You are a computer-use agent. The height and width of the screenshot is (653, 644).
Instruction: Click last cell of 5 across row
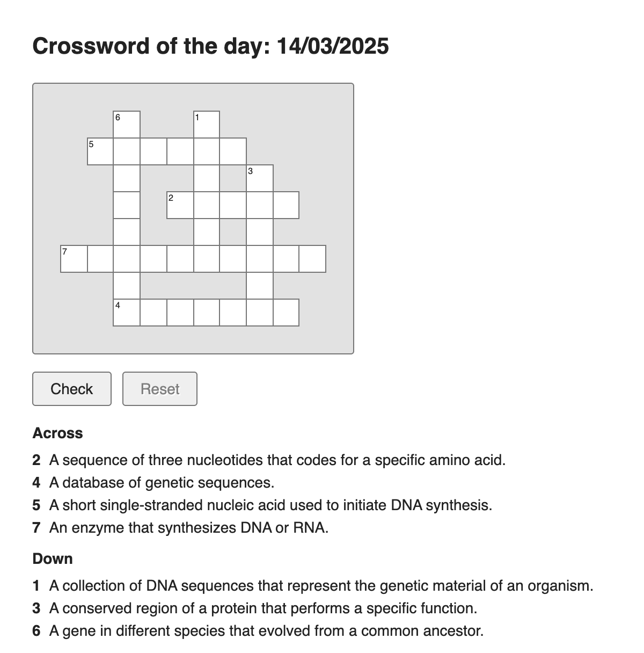click(233, 151)
